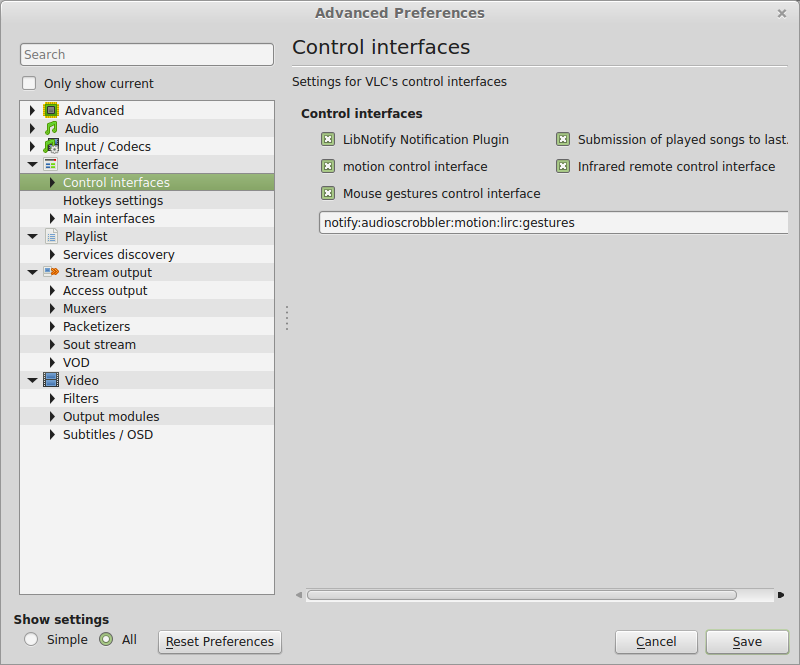Click the Audio music note icon

tap(51, 128)
